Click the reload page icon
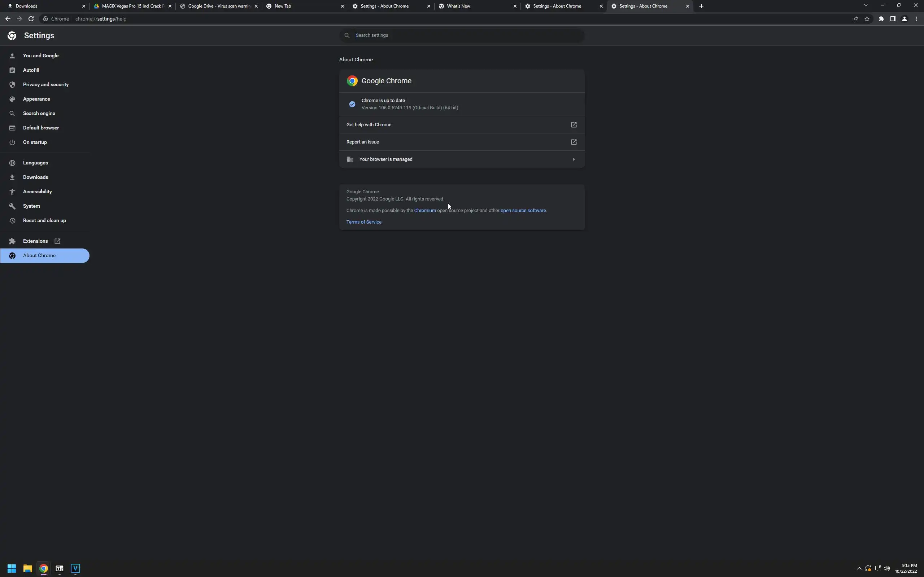The width and height of the screenshot is (924, 577). (x=31, y=19)
